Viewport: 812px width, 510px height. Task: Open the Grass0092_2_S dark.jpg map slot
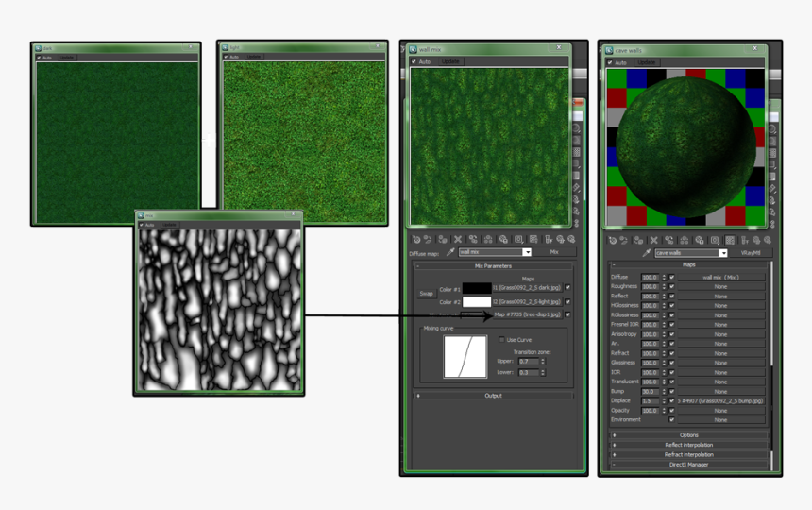coord(527,287)
